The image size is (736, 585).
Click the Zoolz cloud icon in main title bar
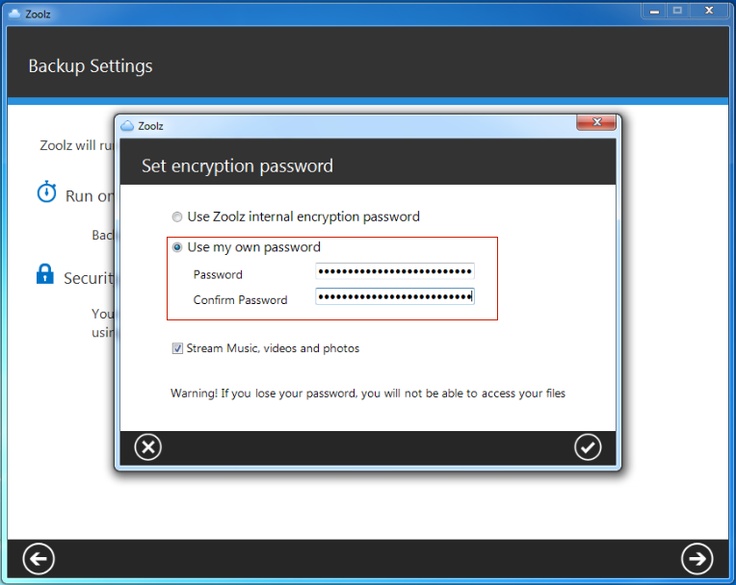tap(14, 12)
